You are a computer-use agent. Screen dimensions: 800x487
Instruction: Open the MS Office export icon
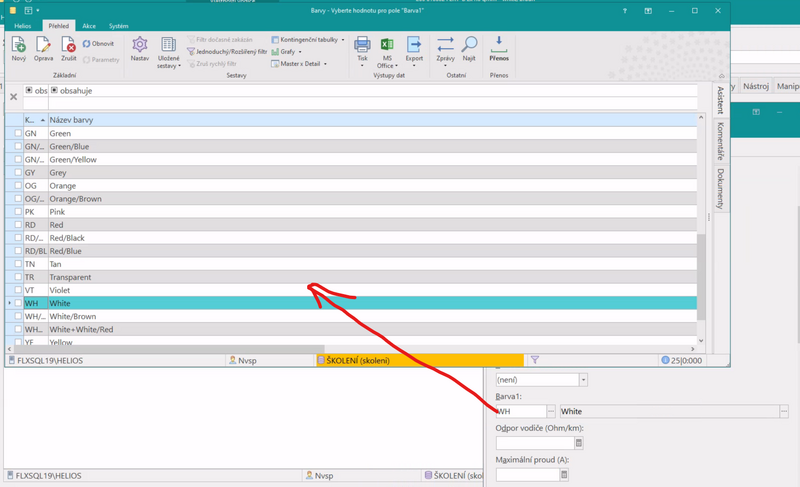pyautogui.click(x=387, y=45)
